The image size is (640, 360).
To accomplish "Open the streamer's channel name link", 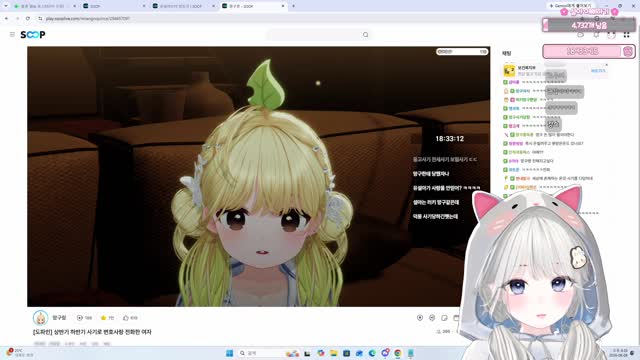I will tap(59, 317).
